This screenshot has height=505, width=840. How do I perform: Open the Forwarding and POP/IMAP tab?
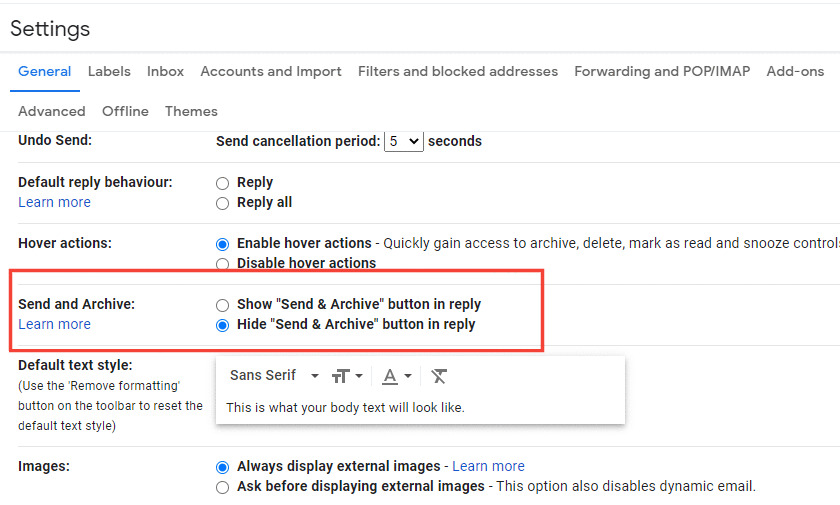(662, 71)
